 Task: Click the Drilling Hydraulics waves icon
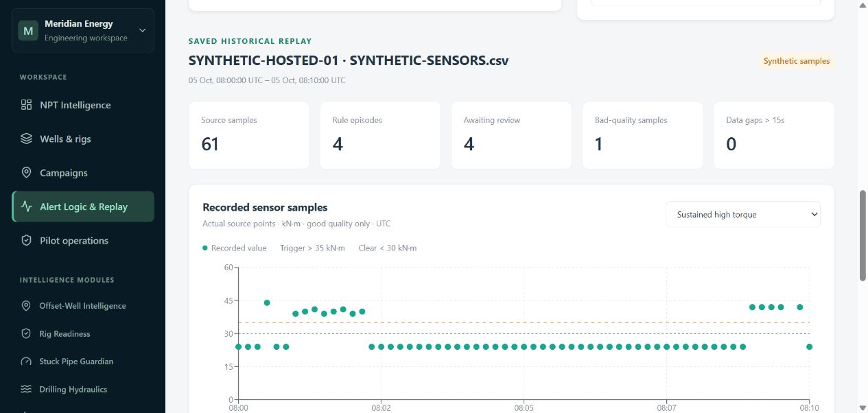pyautogui.click(x=26, y=390)
